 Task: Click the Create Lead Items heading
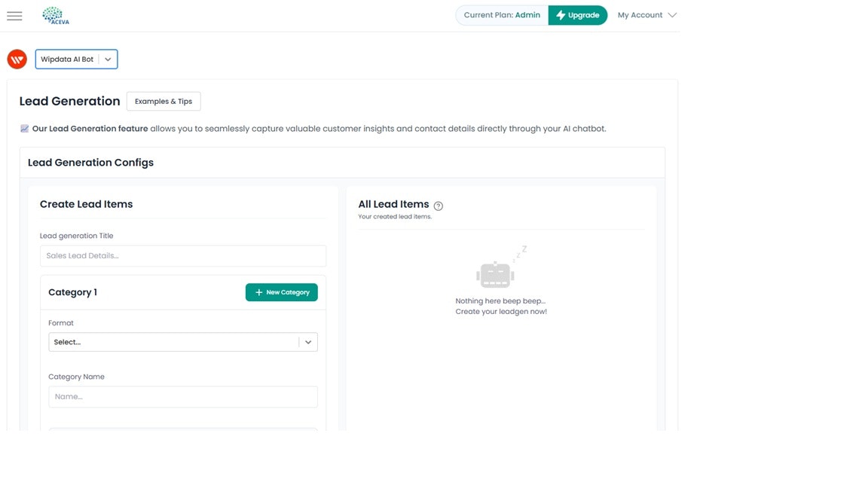(87, 204)
